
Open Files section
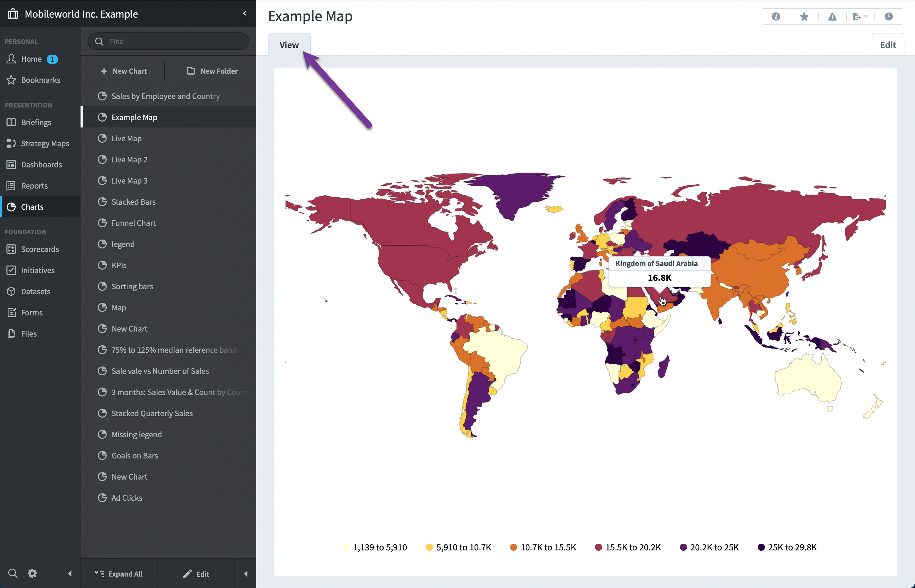coord(40,334)
